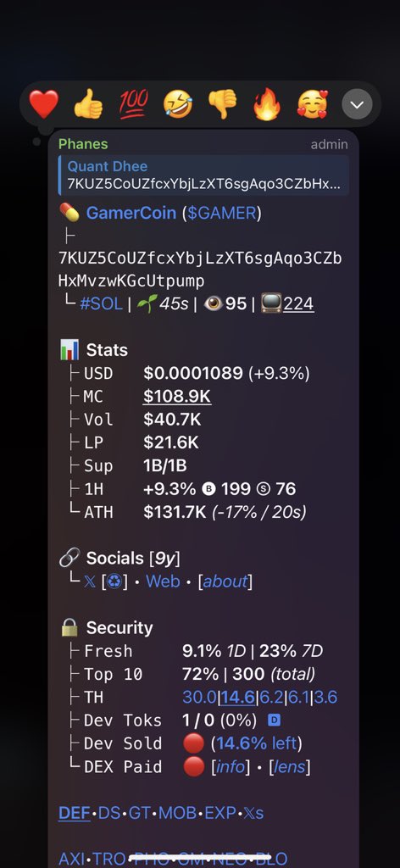React with the 100 points emoji
Screen dimensions: 400x868
[133, 104]
